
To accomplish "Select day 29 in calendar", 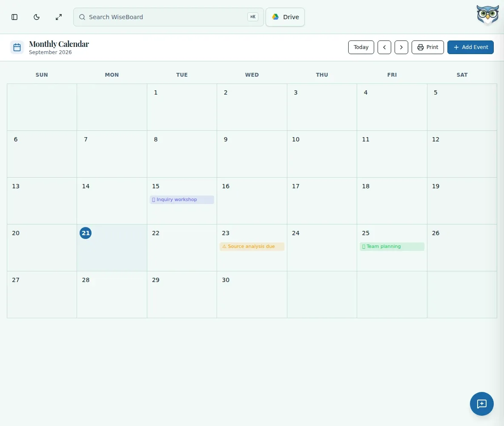I will [x=182, y=294].
